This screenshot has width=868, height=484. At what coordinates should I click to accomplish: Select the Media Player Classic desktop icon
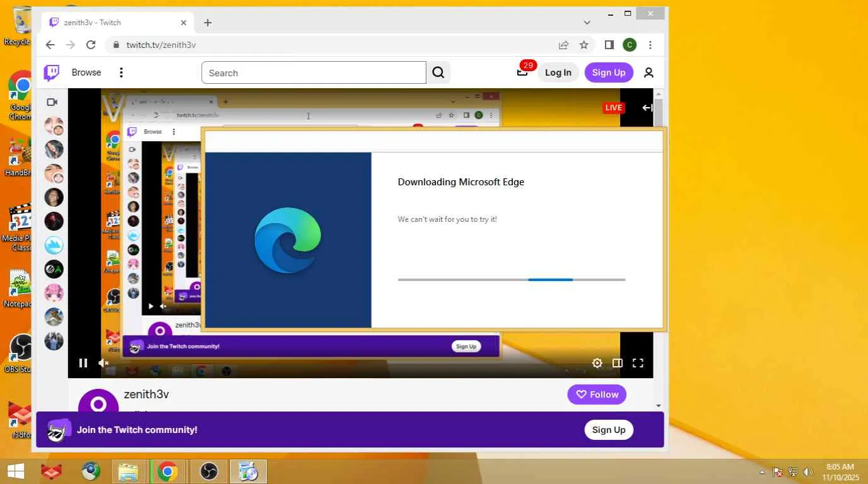pos(18,227)
